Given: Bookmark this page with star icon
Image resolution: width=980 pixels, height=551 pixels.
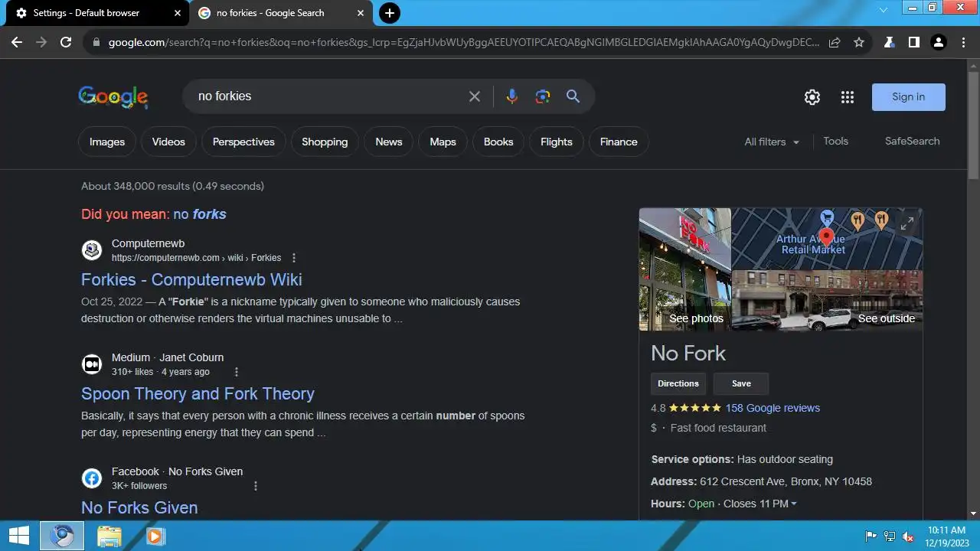Looking at the screenshot, I should click(859, 43).
